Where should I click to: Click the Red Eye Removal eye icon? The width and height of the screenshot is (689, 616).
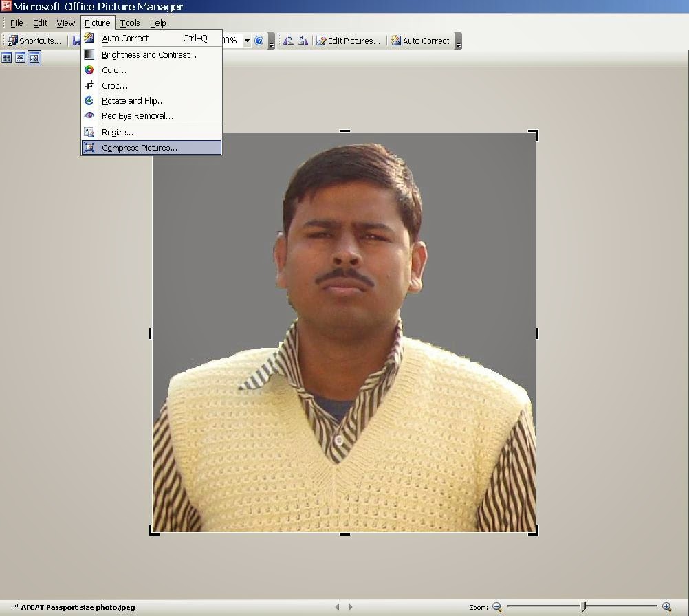(89, 115)
